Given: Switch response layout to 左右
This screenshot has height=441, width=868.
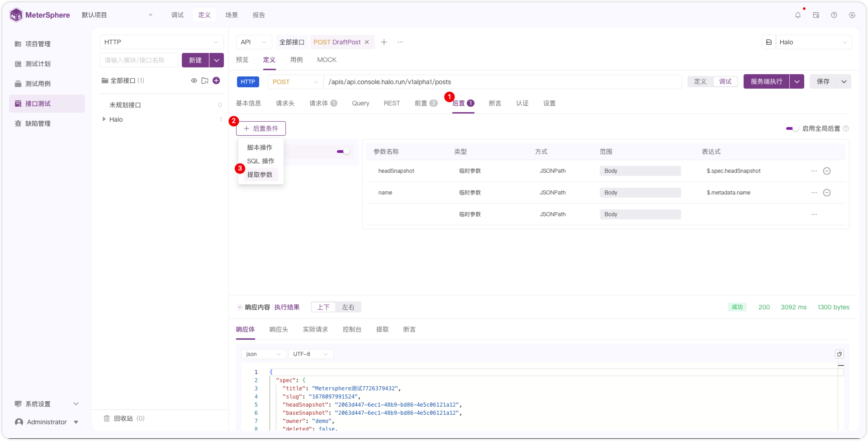Looking at the screenshot, I should [x=348, y=307].
